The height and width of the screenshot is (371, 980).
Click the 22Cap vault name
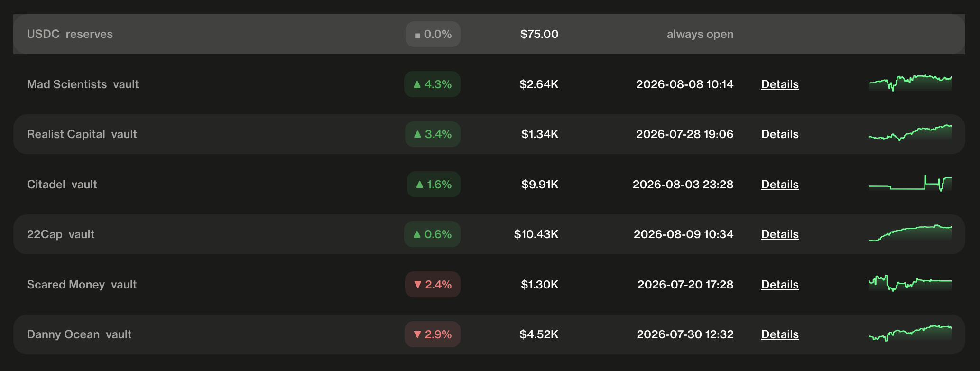point(61,234)
